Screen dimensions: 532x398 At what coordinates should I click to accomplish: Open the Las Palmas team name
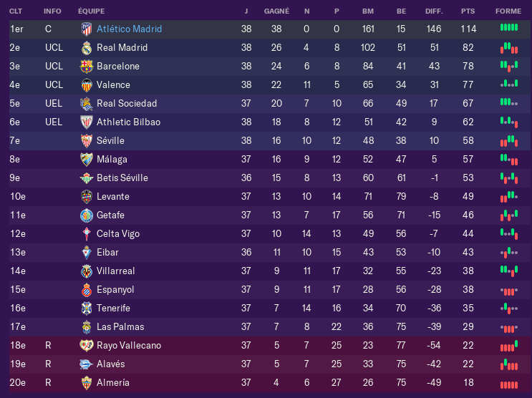120,326
